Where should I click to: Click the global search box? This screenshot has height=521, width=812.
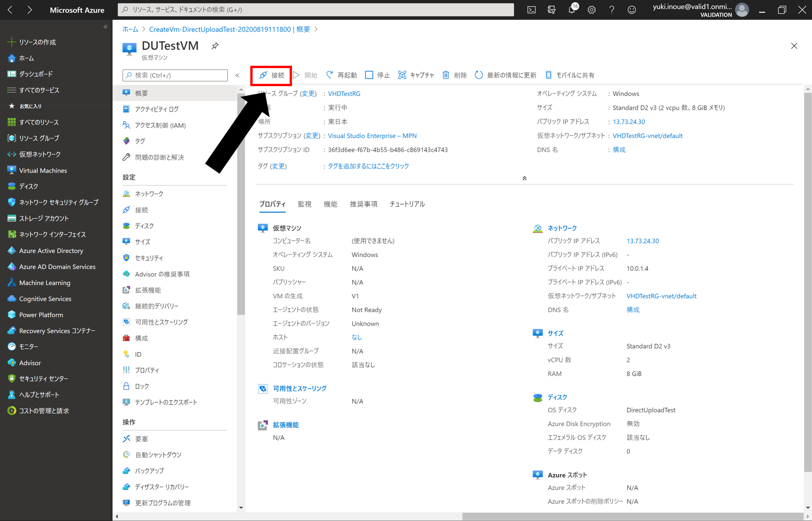click(316, 10)
